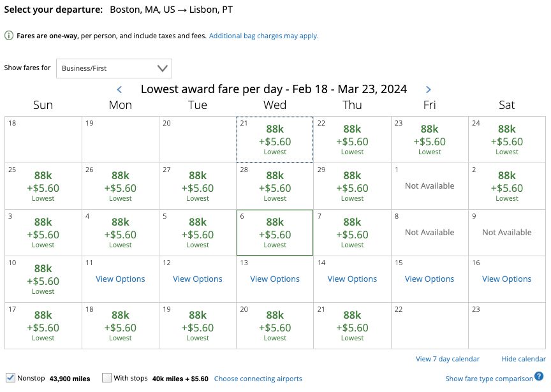This screenshot has width=551, height=392.
Task: Click View Options for March 12
Action: [197, 279]
